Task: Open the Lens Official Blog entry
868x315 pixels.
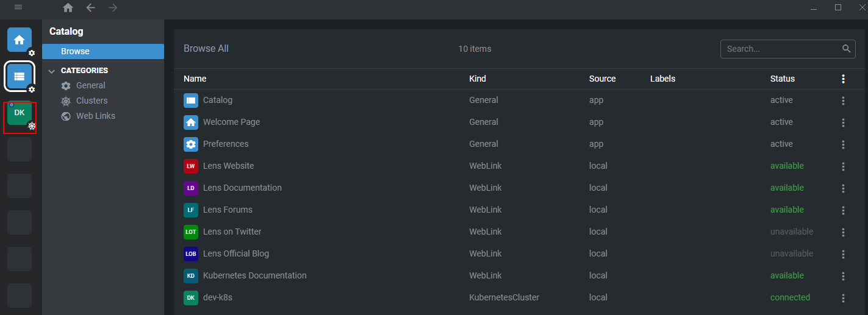Action: point(236,253)
